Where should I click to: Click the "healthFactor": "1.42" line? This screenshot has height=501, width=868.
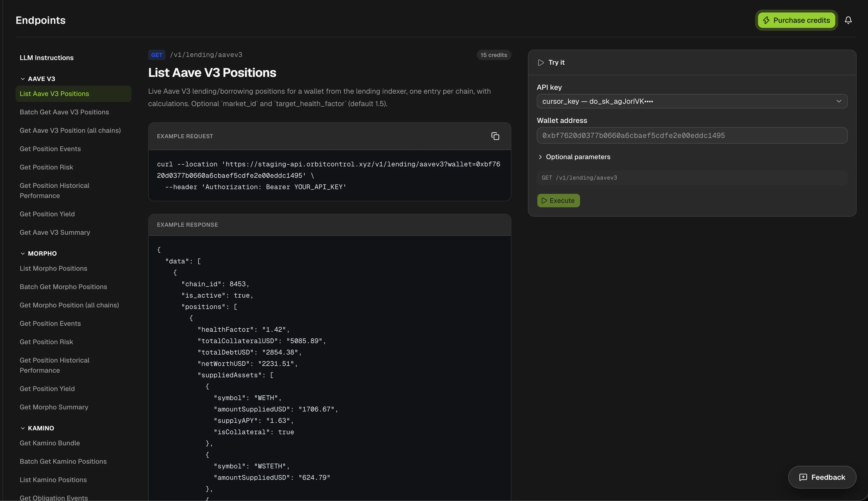243,330
